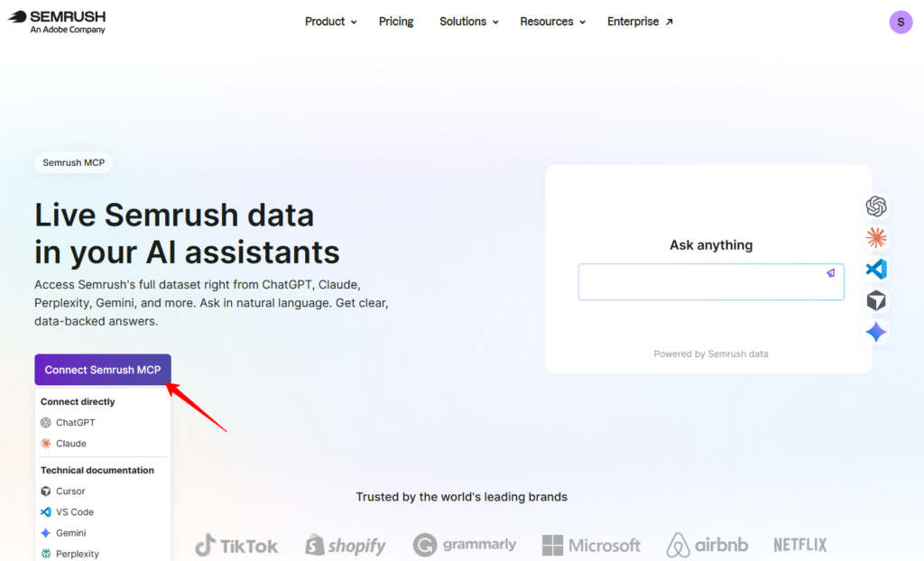Click the TikTok brand logo

236,546
